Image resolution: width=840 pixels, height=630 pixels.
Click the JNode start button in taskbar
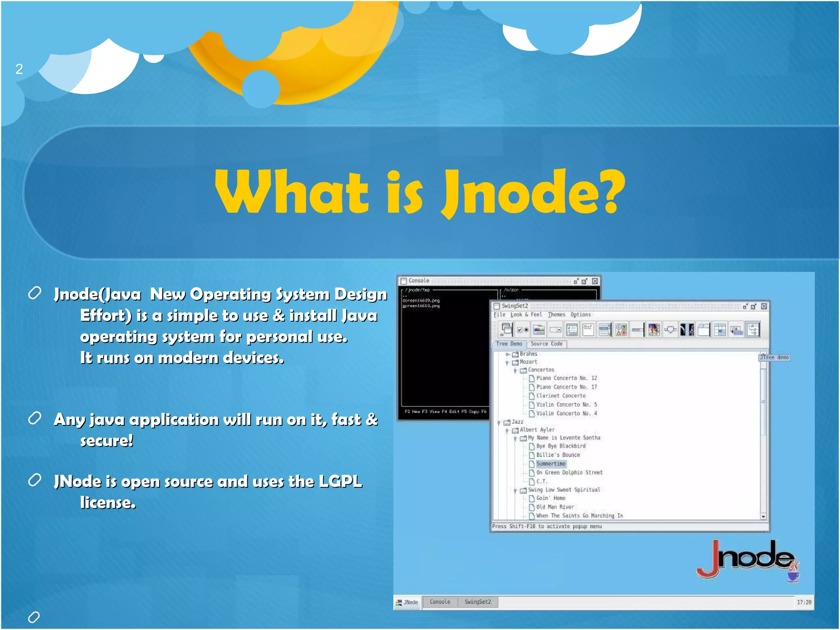(407, 602)
